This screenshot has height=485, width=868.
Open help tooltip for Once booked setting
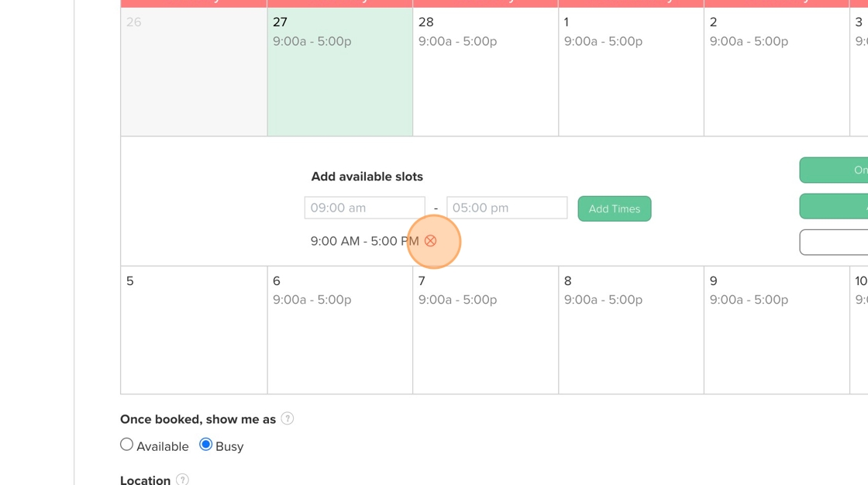(x=288, y=418)
